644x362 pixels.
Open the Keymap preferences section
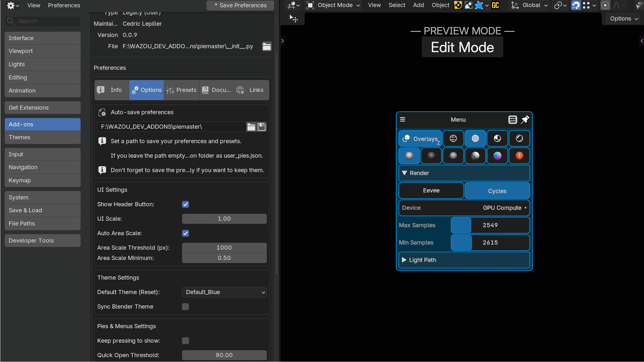tap(43, 181)
